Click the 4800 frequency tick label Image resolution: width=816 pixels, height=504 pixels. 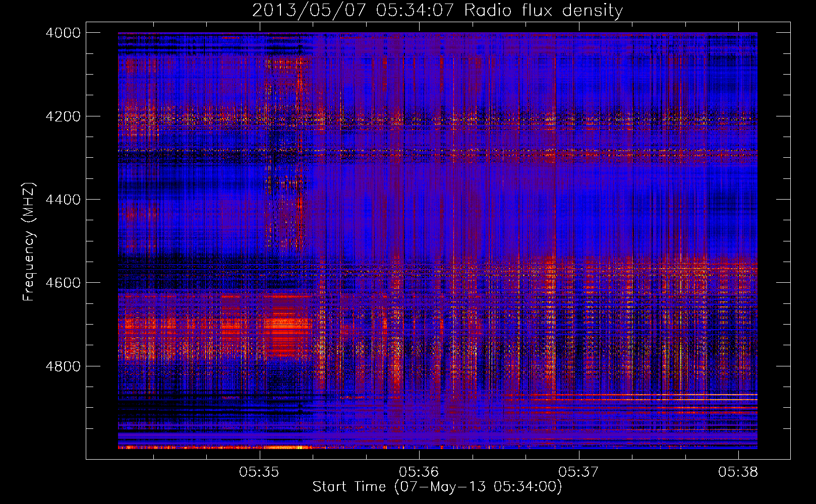[63, 366]
